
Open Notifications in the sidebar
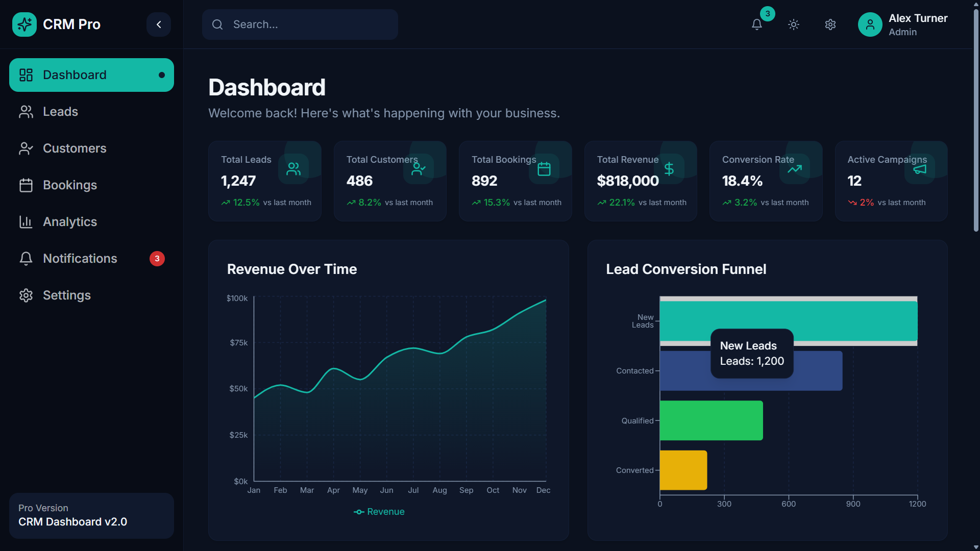[x=91, y=259]
